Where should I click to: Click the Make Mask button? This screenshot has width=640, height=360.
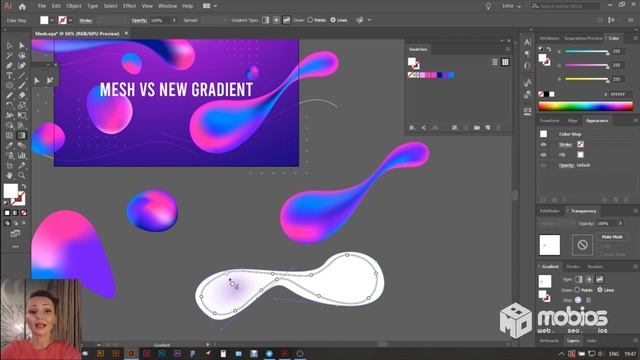click(x=611, y=237)
